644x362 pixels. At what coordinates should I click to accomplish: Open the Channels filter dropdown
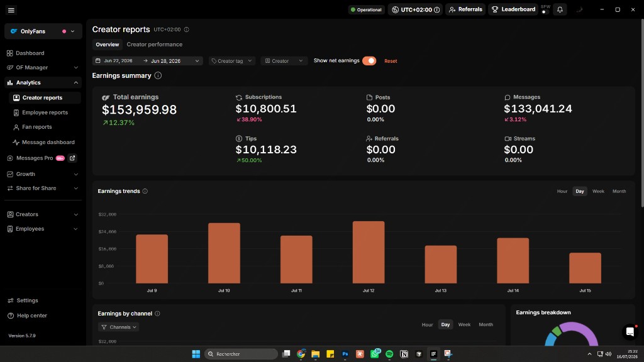[x=119, y=327]
